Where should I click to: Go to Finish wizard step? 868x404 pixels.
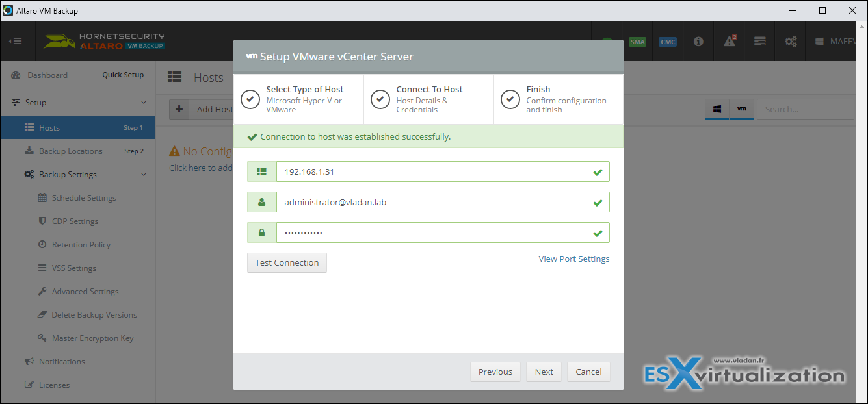(x=559, y=99)
